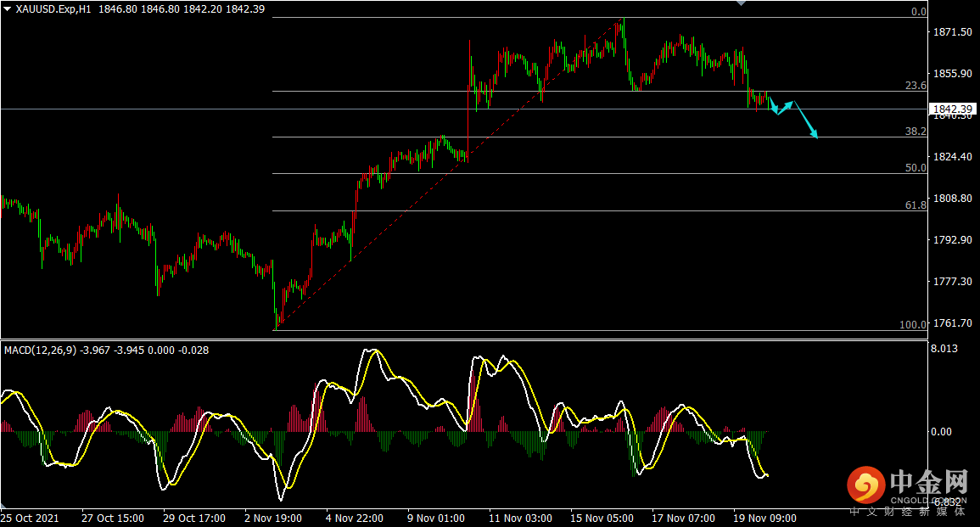Open the triangle menu beside XAUUSD.Exp,H1
Viewport: 980px width, 527px height.
pos(8,8)
